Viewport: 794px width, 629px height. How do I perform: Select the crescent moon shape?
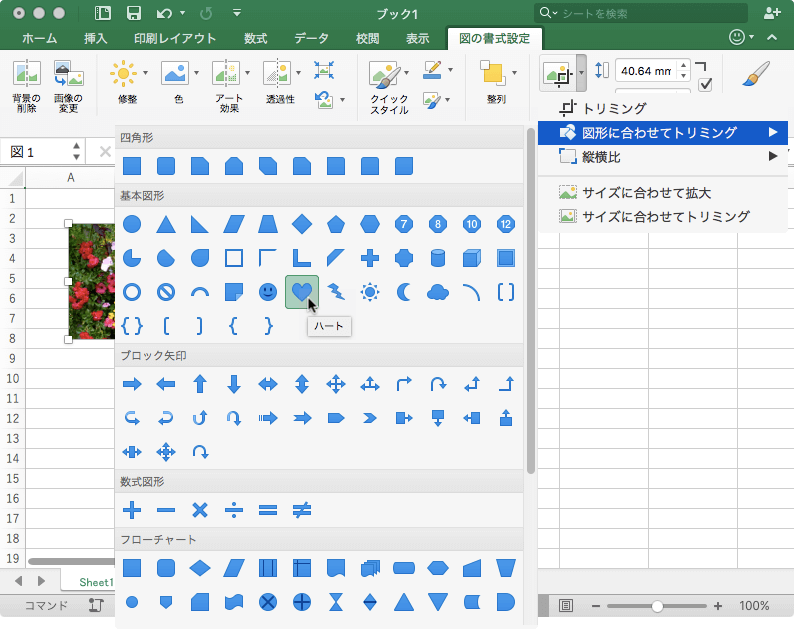[404, 292]
